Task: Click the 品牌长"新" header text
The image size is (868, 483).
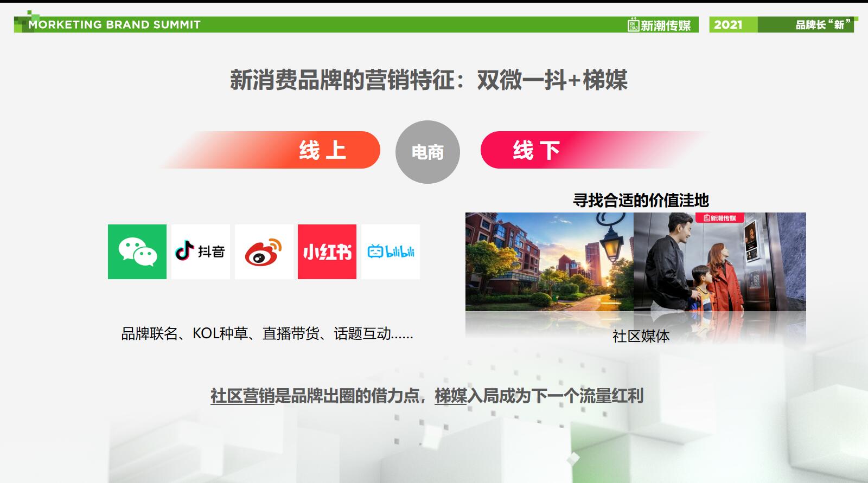Action: 824,24
